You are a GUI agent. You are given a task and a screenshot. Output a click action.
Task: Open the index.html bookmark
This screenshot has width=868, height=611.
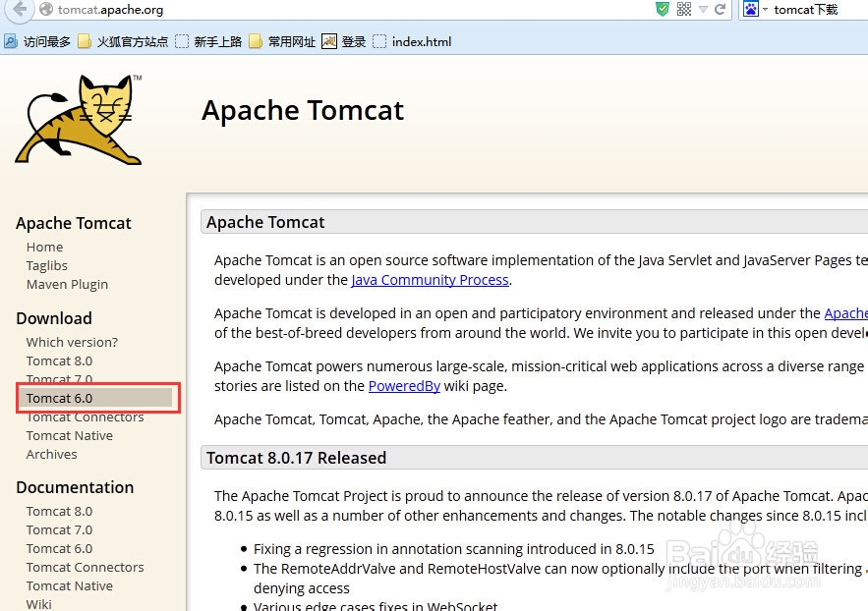click(413, 41)
